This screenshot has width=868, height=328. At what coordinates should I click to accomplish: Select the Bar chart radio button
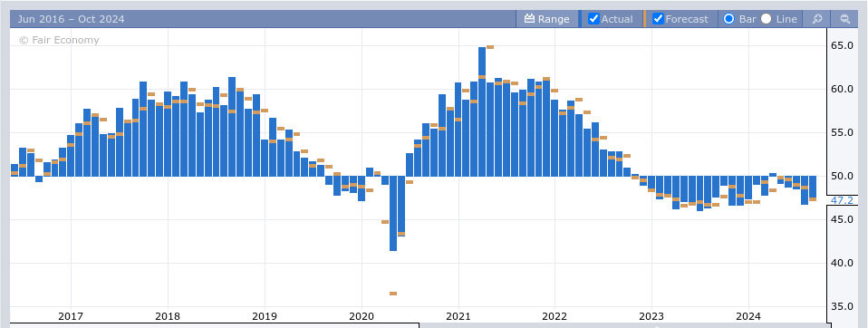pyautogui.click(x=729, y=19)
